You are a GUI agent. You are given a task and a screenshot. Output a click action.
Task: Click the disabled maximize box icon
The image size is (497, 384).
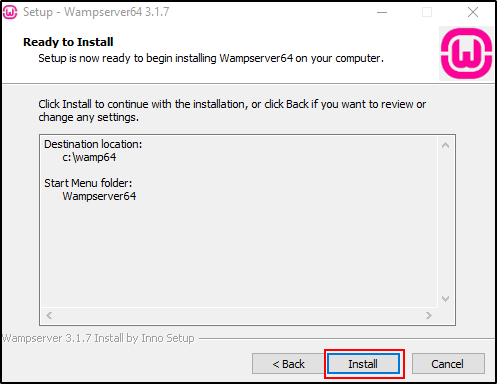[x=427, y=12]
